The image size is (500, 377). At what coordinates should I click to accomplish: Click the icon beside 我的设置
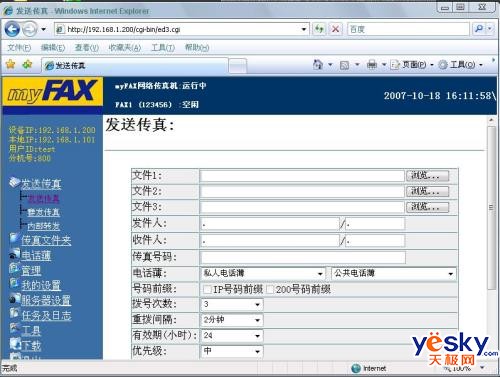tap(15, 283)
